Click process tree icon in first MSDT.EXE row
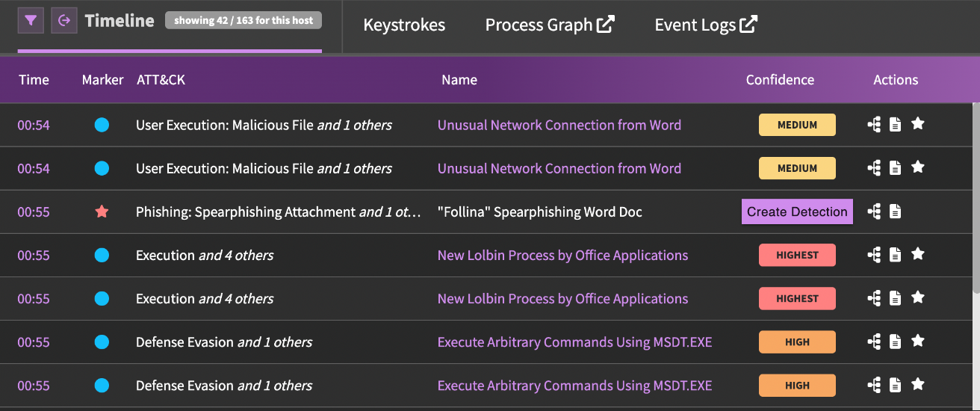The height and width of the screenshot is (411, 980). (x=874, y=342)
